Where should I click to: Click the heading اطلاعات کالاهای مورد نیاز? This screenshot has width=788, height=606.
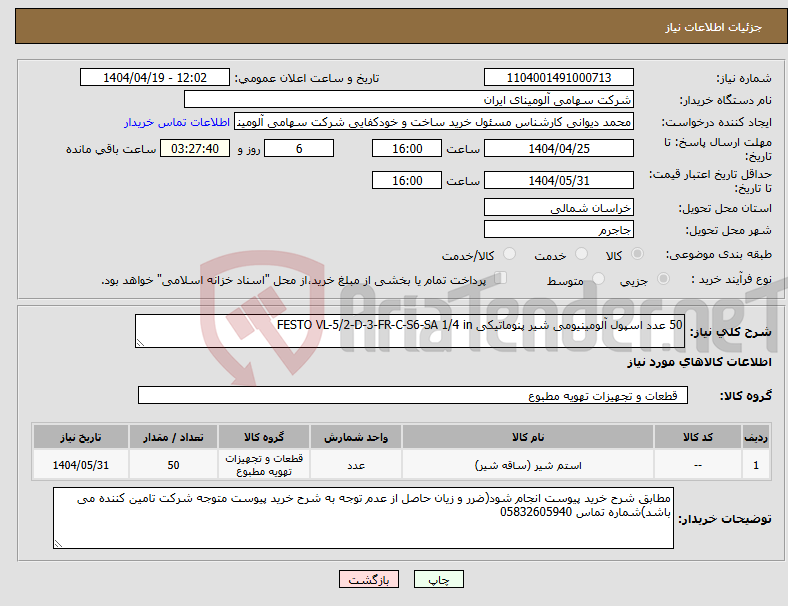tap(699, 362)
